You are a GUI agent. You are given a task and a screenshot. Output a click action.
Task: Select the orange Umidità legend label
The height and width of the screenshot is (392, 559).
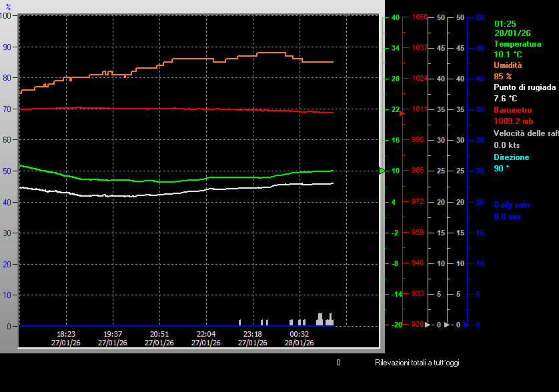pyautogui.click(x=508, y=65)
